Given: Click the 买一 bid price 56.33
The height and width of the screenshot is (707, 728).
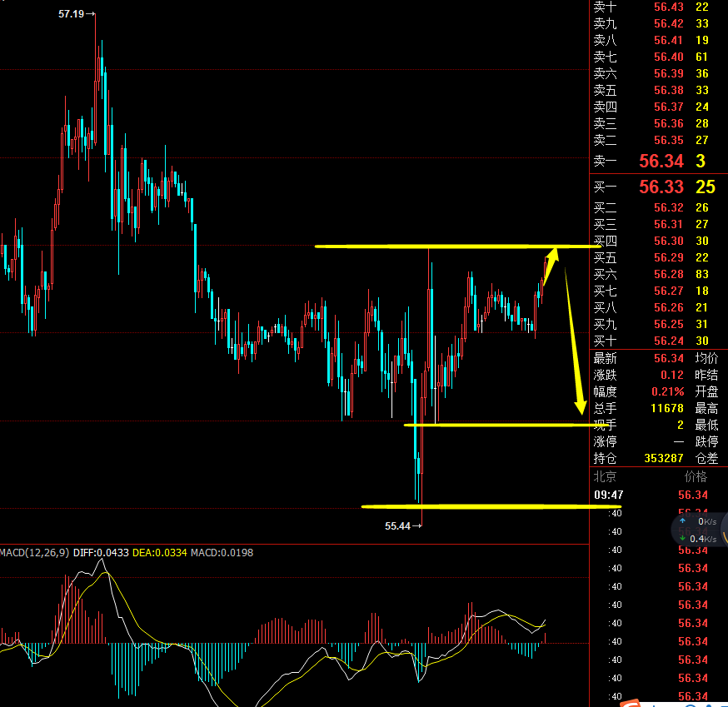Looking at the screenshot, I should coord(661,187).
